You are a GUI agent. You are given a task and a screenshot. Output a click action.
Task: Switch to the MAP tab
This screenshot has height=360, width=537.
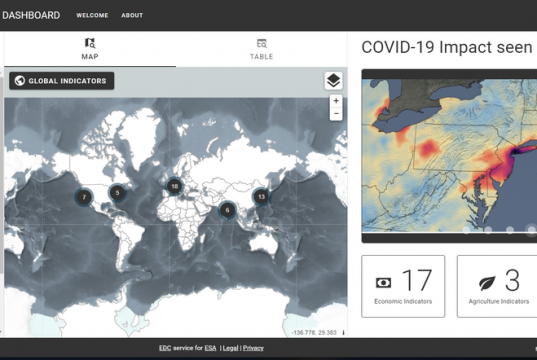point(90,49)
